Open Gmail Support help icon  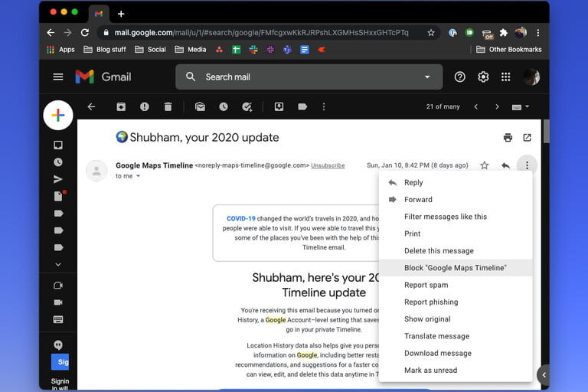tap(459, 77)
